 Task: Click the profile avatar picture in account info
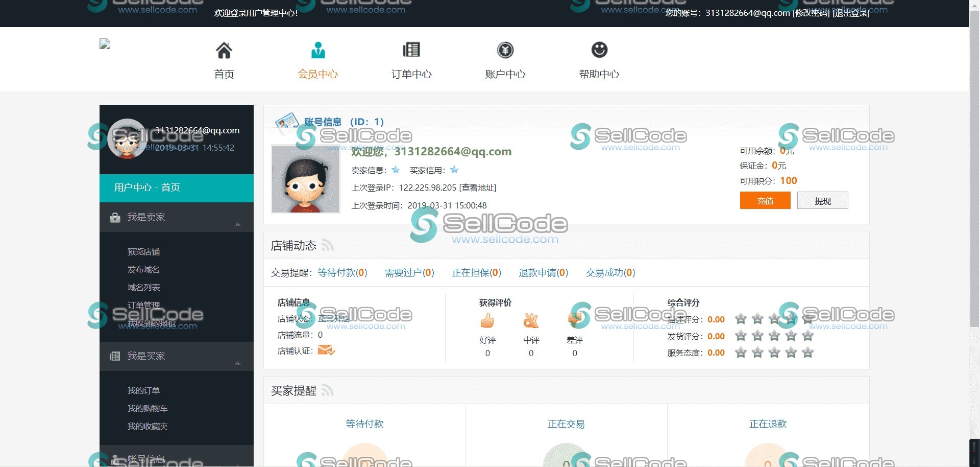pos(305,179)
